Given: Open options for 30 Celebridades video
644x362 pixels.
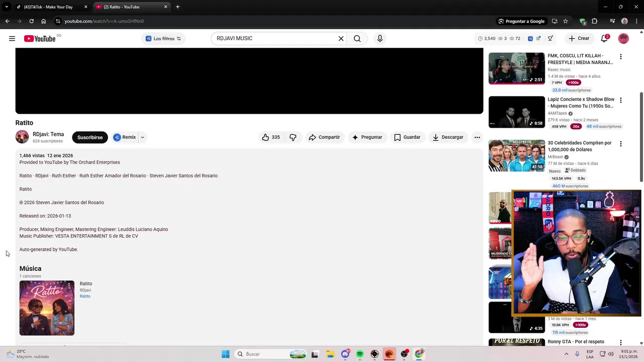Looking at the screenshot, I should click(x=620, y=144).
